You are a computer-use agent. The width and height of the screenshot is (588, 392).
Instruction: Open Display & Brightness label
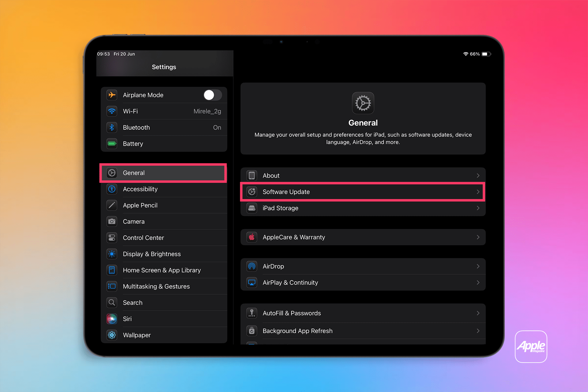[152, 254]
